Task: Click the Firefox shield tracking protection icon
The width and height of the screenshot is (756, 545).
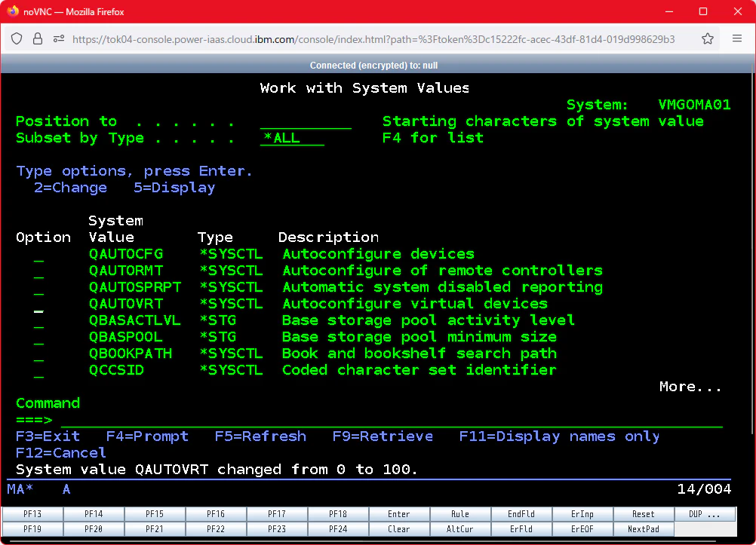Action: 17,38
